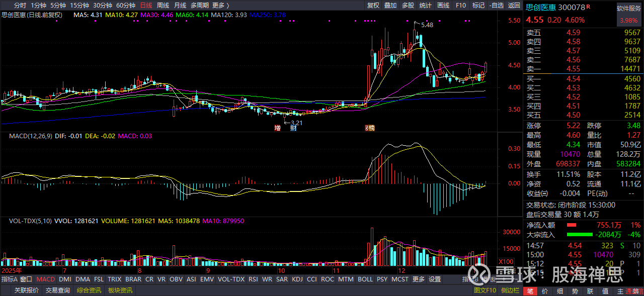The height and width of the screenshot is (296, 644).
Task: Click the 财 financial marker on chart
Action: (x=293, y=128)
